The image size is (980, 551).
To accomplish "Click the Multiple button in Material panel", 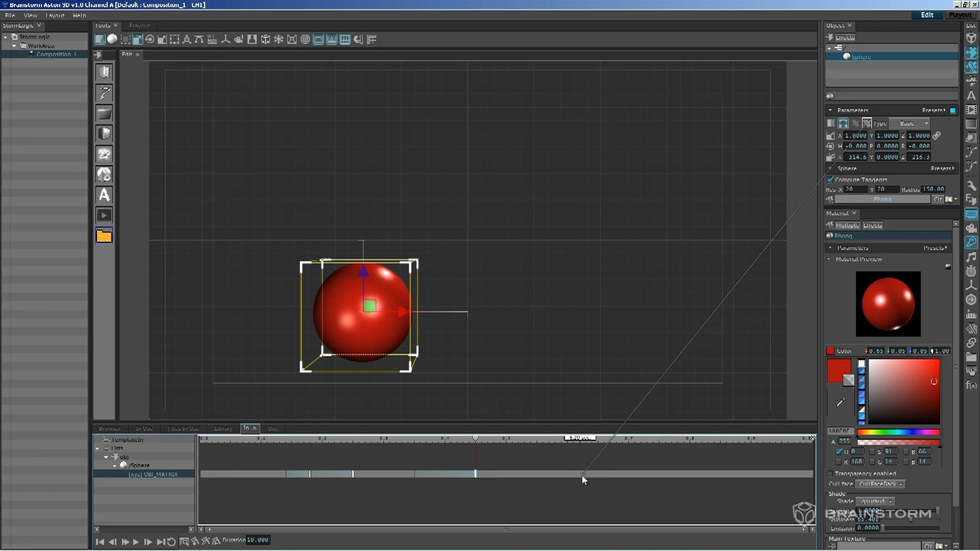I will tap(847, 226).
